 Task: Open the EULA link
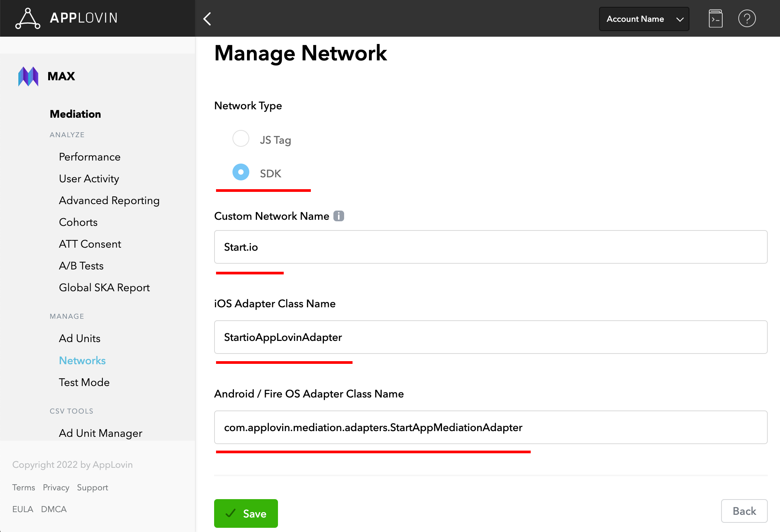tap(23, 509)
